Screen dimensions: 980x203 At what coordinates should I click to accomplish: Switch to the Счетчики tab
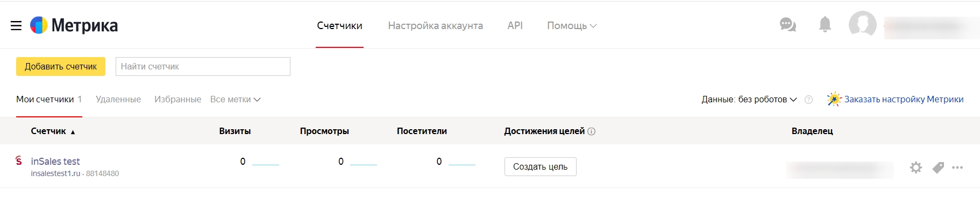[x=339, y=25]
